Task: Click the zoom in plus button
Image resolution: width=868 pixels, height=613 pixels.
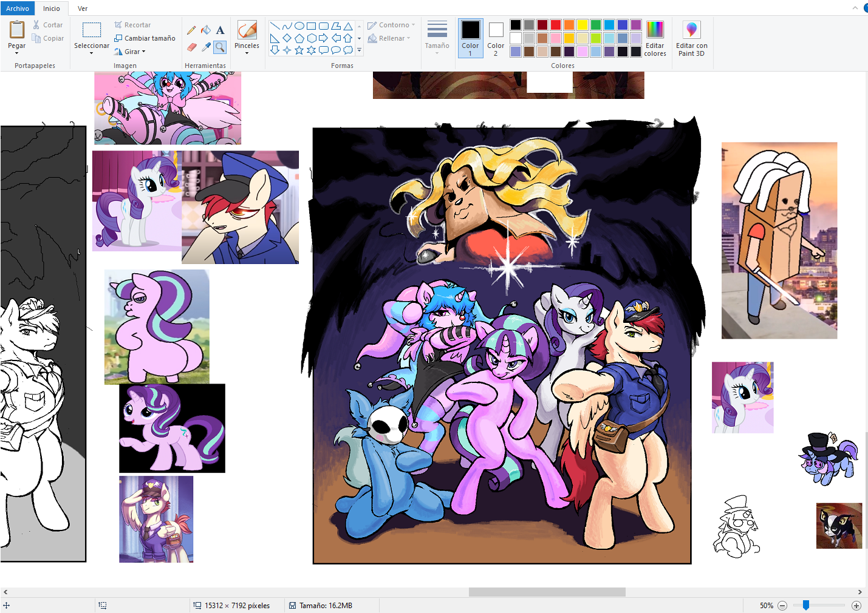Action: point(856,606)
